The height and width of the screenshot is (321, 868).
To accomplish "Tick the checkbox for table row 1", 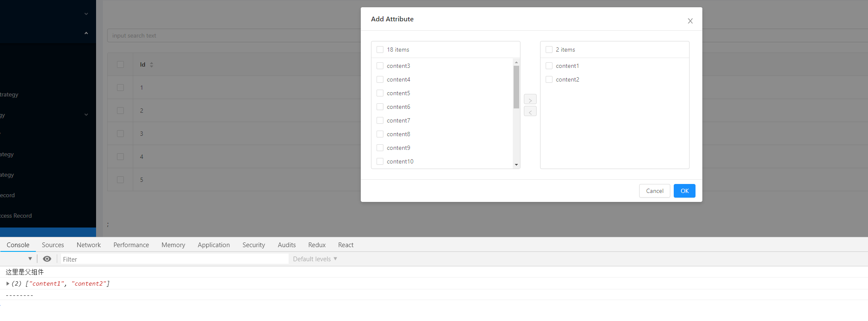I will click(x=120, y=88).
